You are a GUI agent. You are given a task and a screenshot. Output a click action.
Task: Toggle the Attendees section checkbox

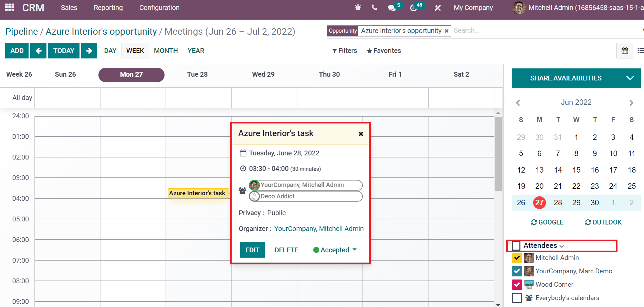(516, 246)
